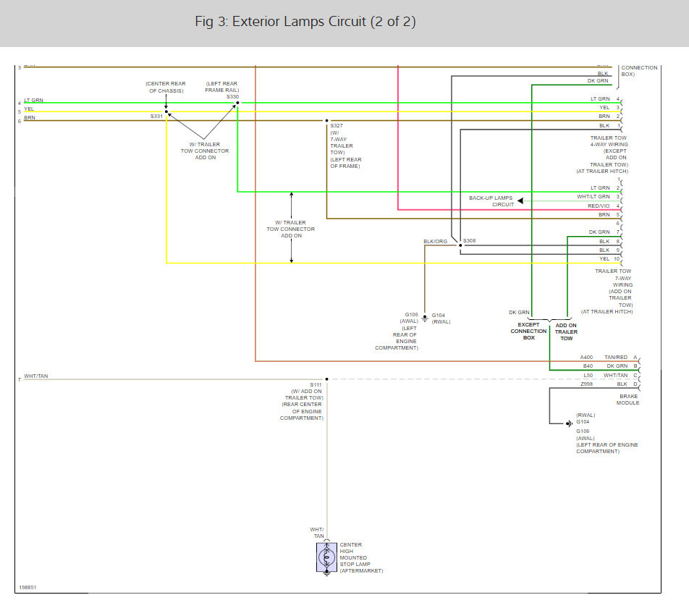Click the 'S331' splice label
Image resolution: width=689 pixels, height=616 pixels.
(x=156, y=117)
